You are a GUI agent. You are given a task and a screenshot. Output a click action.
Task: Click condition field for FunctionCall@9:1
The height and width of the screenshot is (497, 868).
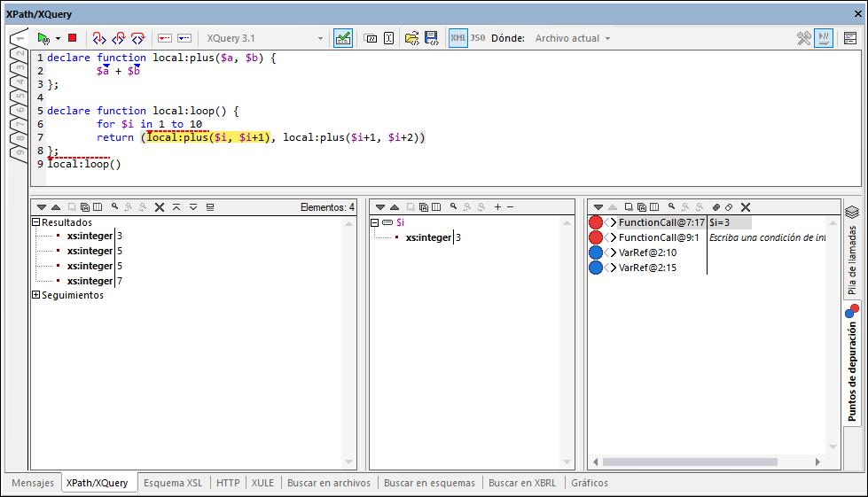767,237
